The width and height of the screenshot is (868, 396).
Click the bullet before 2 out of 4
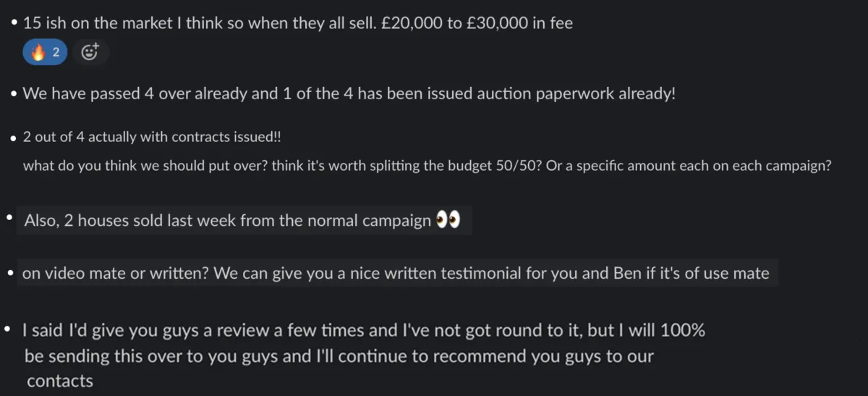14,137
